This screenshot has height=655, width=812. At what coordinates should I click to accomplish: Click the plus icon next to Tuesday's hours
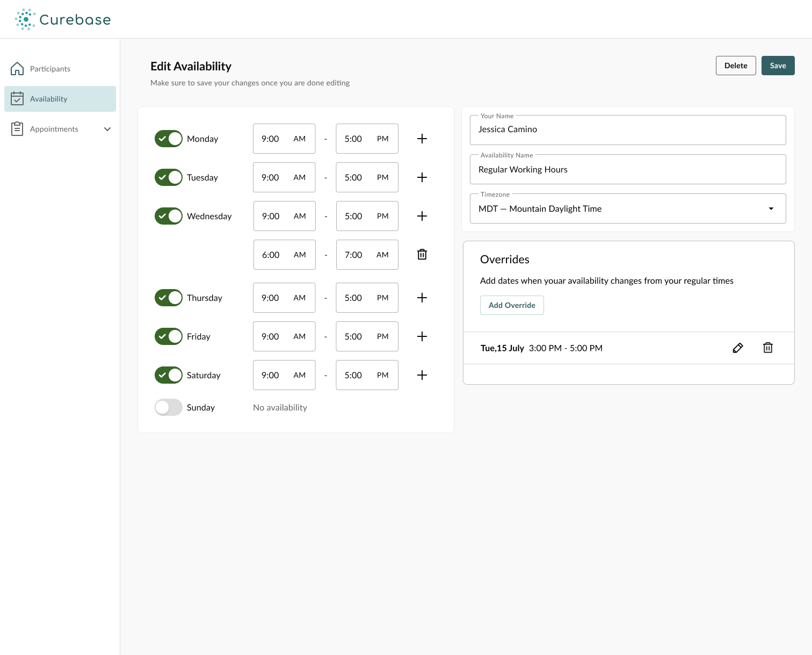[x=422, y=177]
